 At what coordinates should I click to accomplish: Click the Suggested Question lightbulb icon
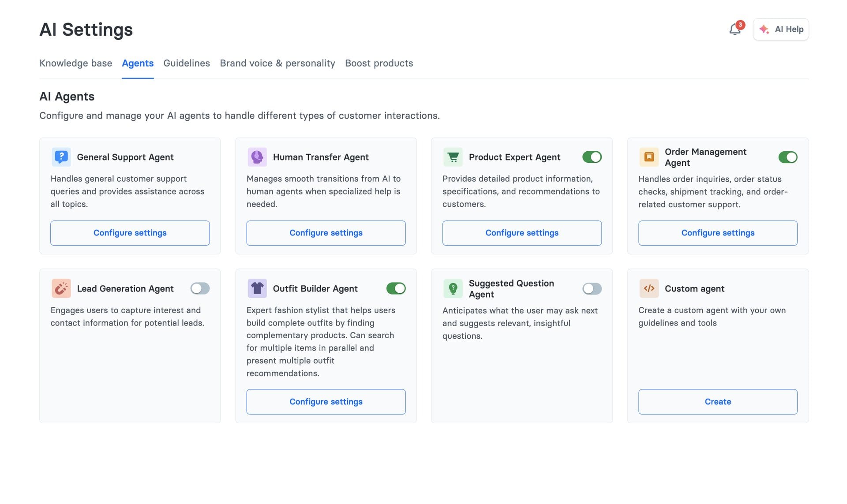[453, 288]
